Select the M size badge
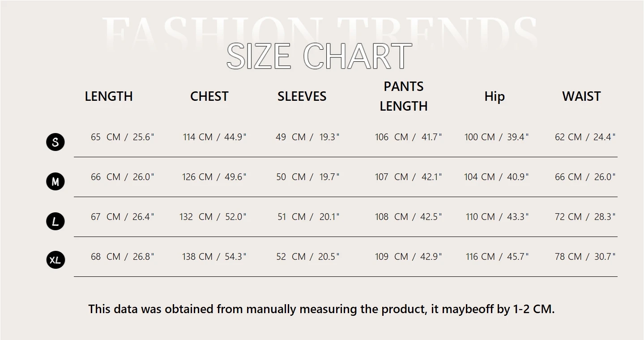 click(55, 181)
